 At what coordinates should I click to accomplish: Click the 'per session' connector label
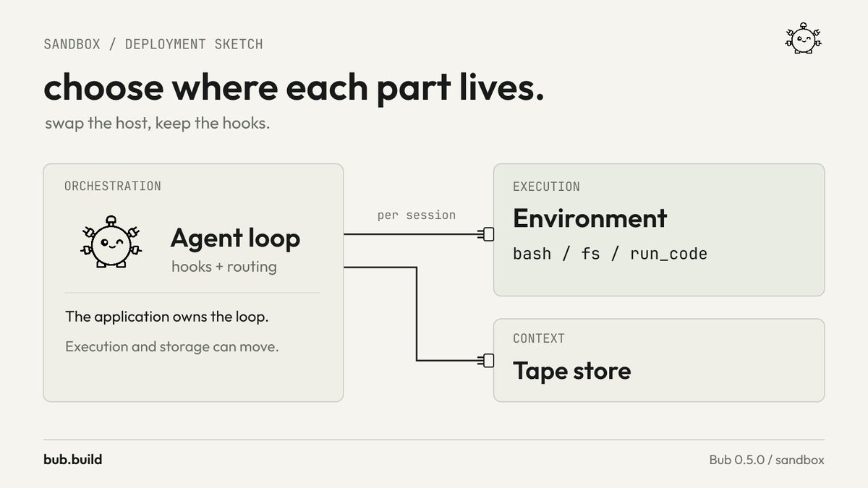tap(417, 215)
